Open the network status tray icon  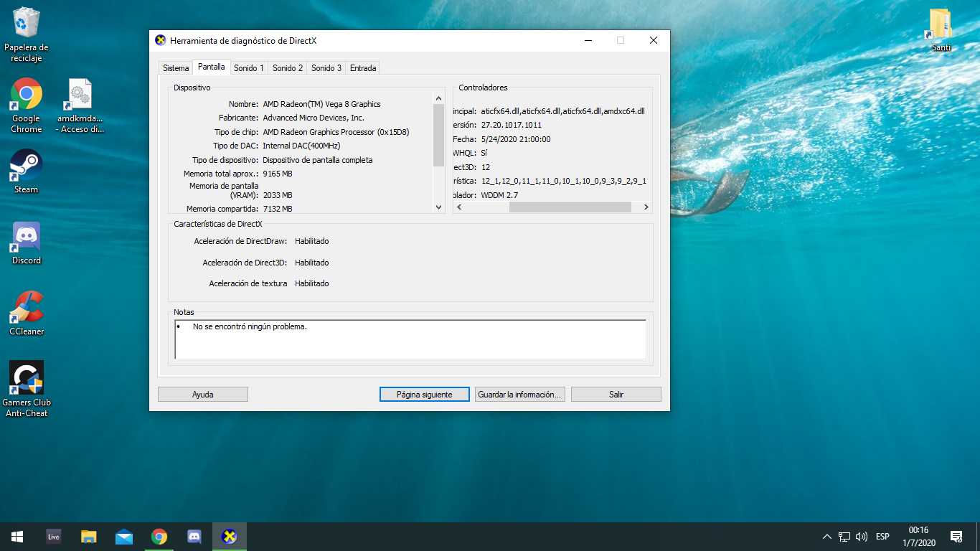click(844, 537)
